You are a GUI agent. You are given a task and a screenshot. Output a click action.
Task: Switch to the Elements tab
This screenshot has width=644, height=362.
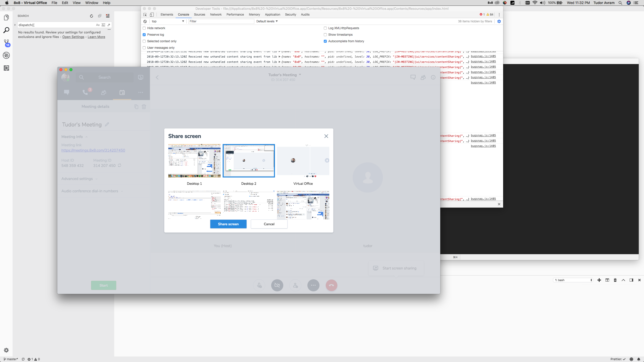pos(167,15)
